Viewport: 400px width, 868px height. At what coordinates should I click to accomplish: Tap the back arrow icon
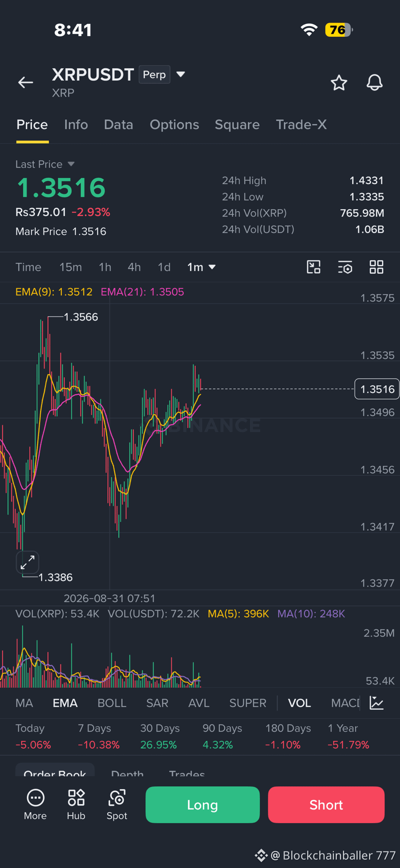point(26,83)
